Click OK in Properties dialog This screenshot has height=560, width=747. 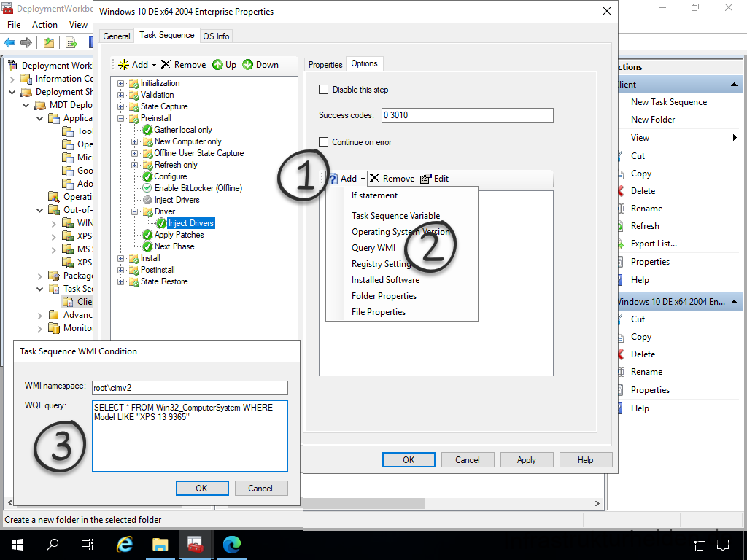click(x=409, y=459)
